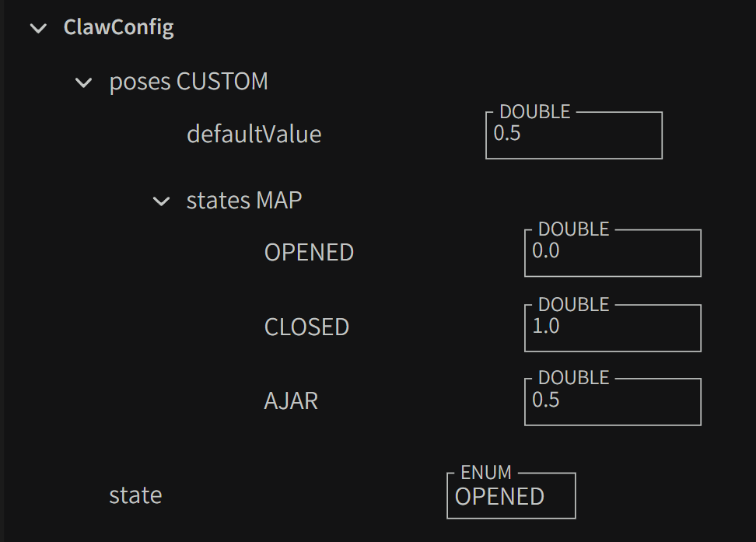The image size is (756, 542).
Task: Focus the AJAR value field showing 0.5
Action: click(612, 401)
